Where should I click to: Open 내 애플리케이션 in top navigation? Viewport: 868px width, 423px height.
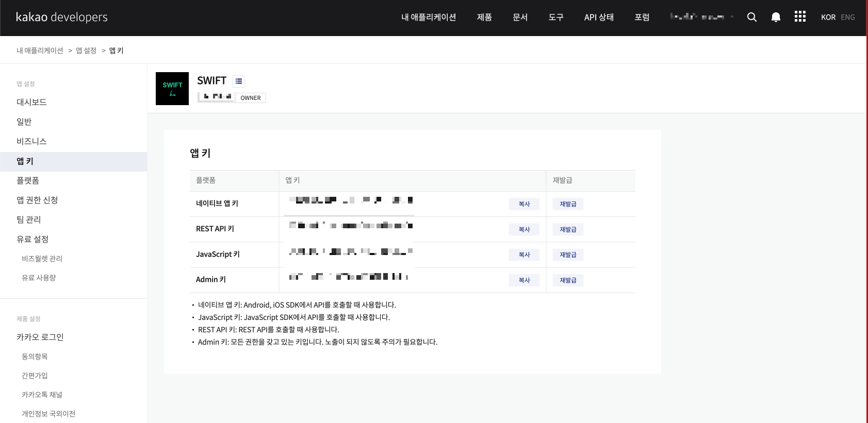[429, 17]
